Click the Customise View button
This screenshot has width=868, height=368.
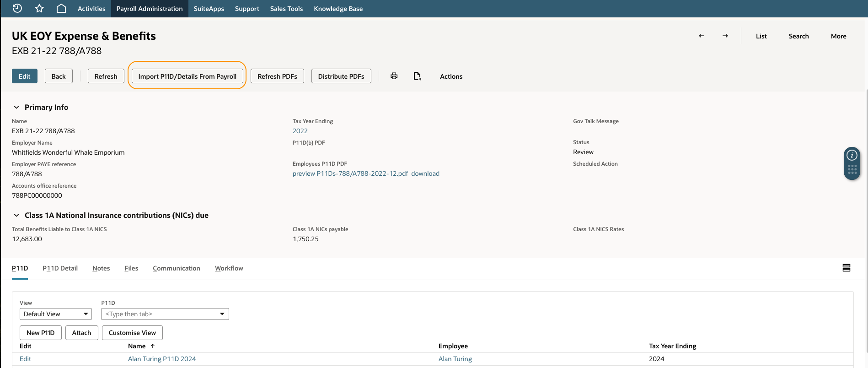tap(132, 333)
